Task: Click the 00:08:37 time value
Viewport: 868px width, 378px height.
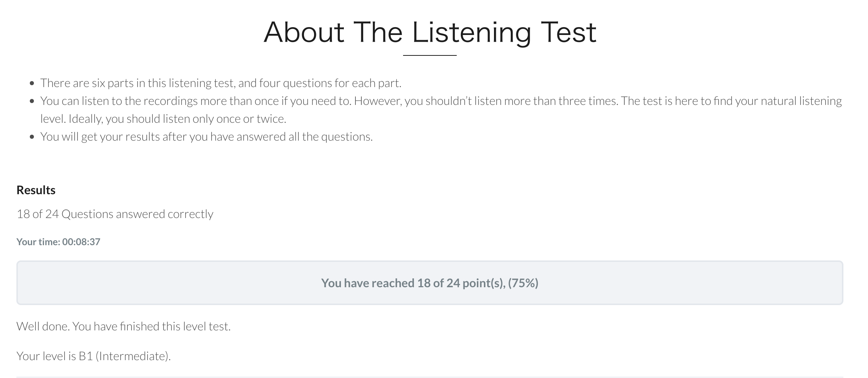Action: point(81,242)
